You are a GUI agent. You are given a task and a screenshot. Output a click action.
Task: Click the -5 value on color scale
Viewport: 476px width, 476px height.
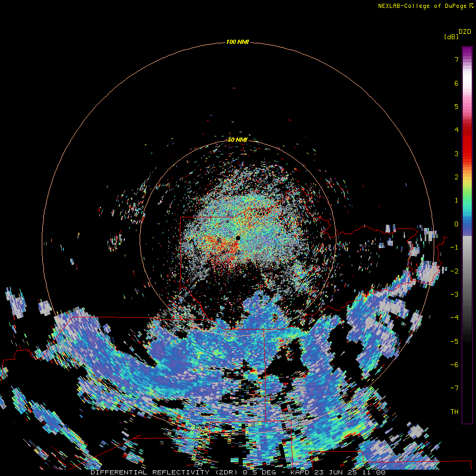tap(454, 342)
